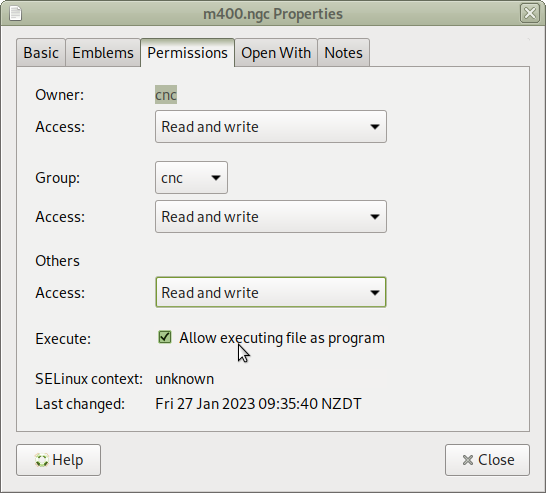
Task: Click the 'Allow executing file as program' label
Action: 282,338
